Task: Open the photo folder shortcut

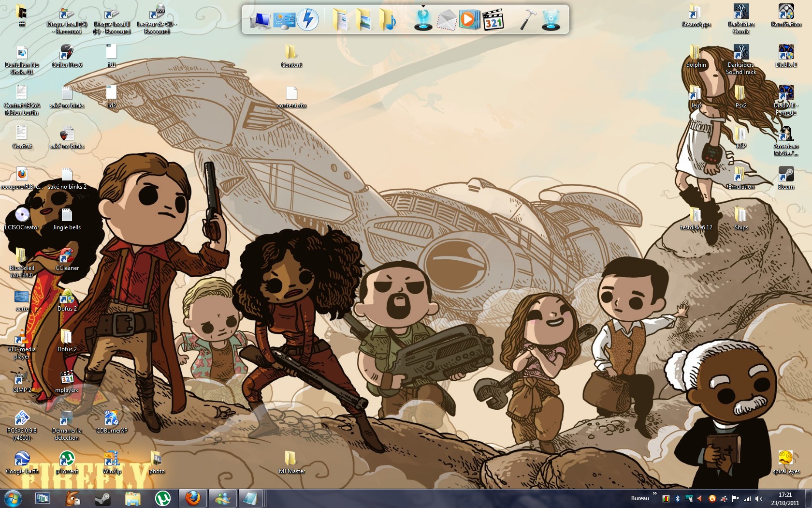Action: click(x=157, y=462)
